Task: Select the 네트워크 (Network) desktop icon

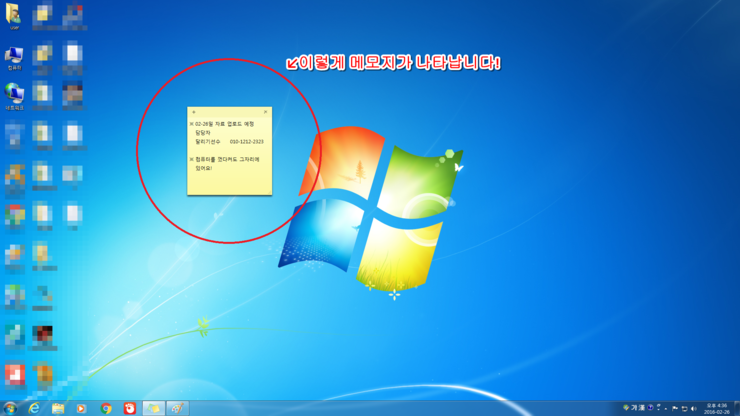Action: point(14,97)
